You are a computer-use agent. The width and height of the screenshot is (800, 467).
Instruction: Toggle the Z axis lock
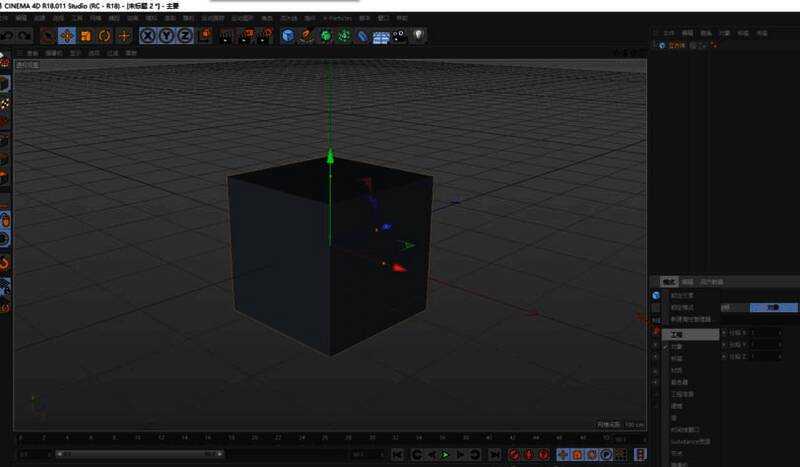[x=185, y=36]
